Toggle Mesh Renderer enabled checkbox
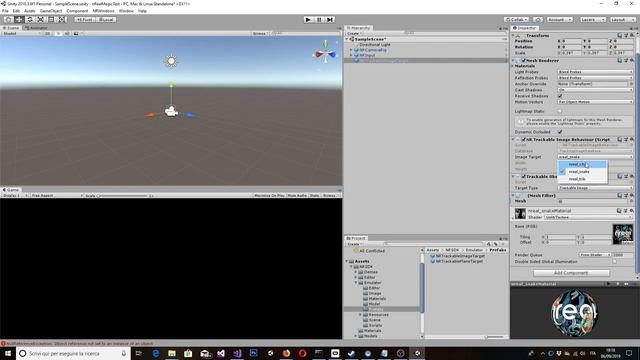Image resolution: width=640 pixels, height=360 pixels. click(523, 60)
